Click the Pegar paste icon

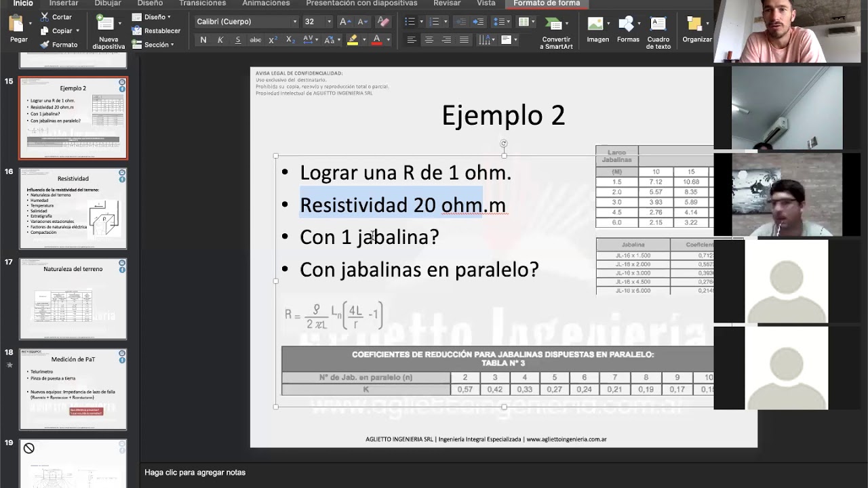[x=16, y=24]
